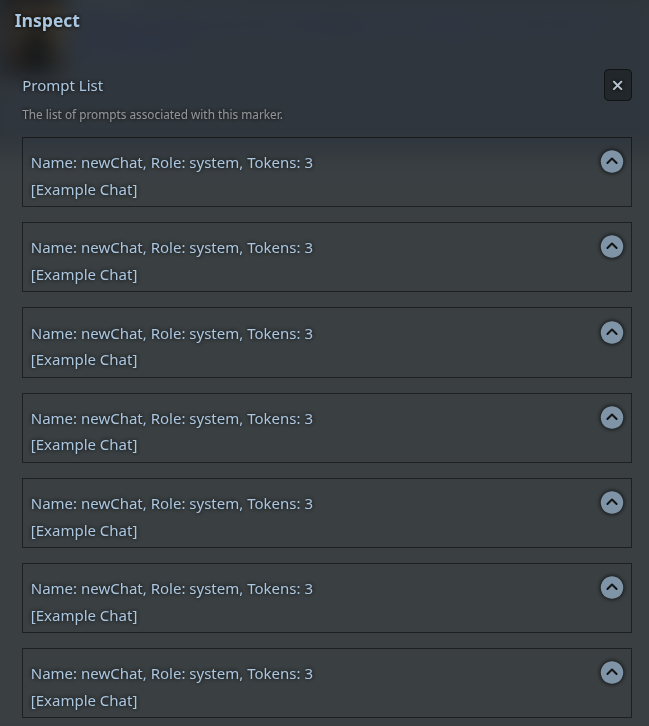Click the "list of prompts associated with this marker" description
Viewport: 649px width, 726px height.
tap(152, 114)
